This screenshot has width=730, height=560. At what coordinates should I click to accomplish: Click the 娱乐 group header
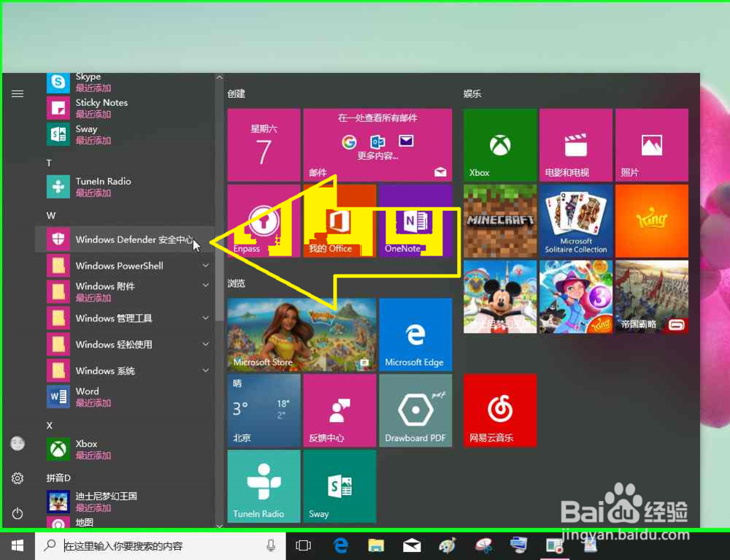click(472, 93)
